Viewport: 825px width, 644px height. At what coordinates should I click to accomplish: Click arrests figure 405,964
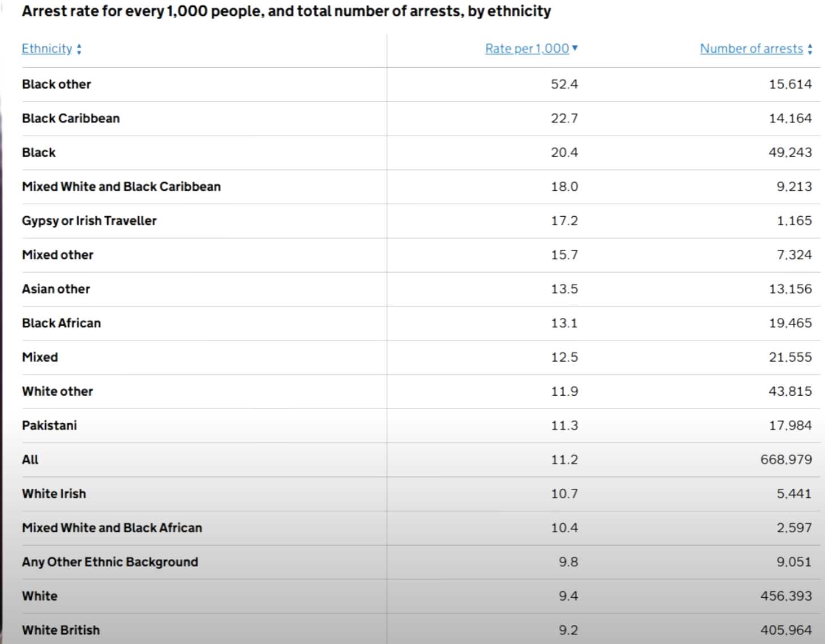tap(786, 630)
